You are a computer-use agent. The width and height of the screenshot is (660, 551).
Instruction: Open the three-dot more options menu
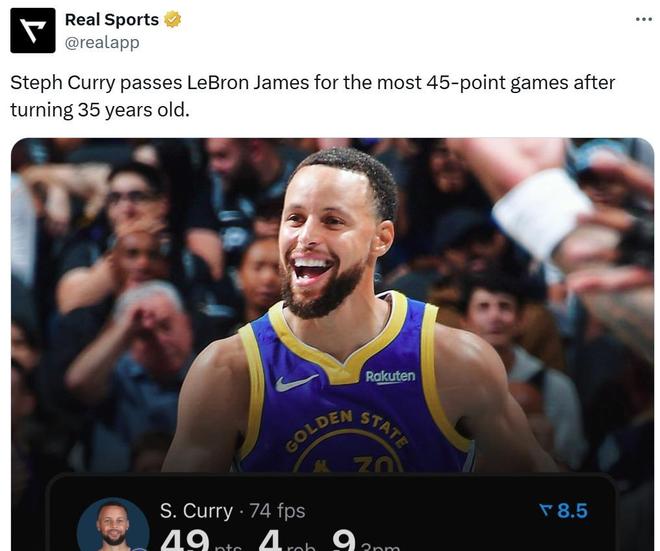643,19
